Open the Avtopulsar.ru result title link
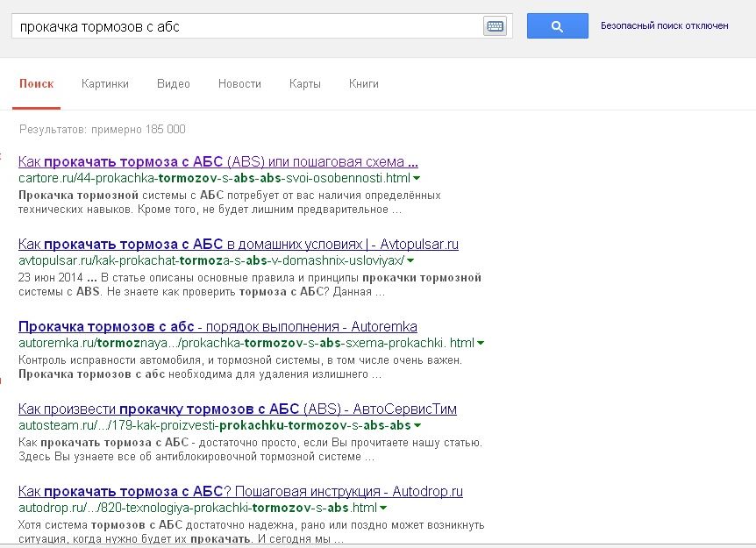Viewport: 756px width, 548px height. pyautogui.click(x=238, y=244)
